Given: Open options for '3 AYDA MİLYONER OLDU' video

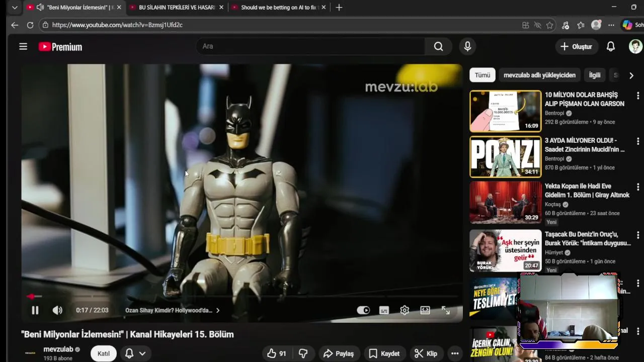Looking at the screenshot, I should tap(638, 141).
